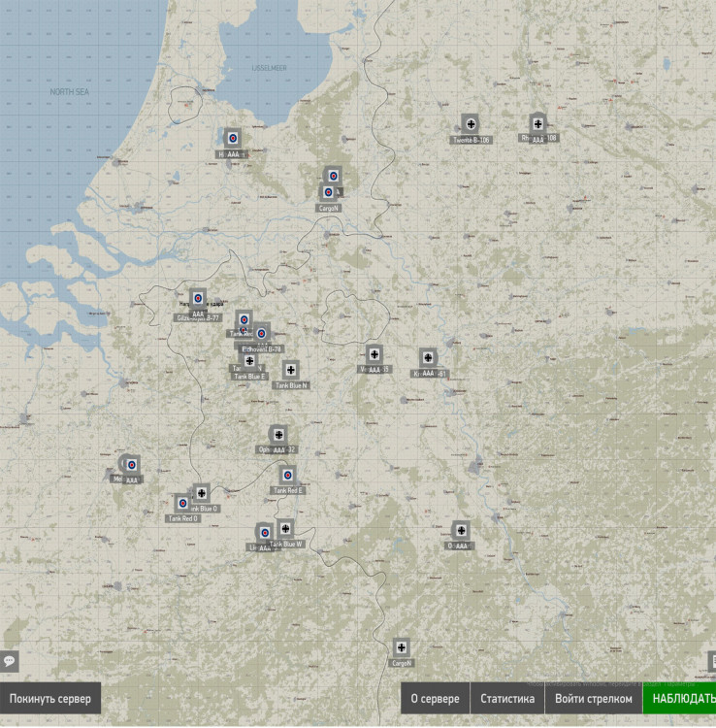Select the German cross icon labeled Oph AAA 32
This screenshot has width=716, height=728.
[278, 435]
